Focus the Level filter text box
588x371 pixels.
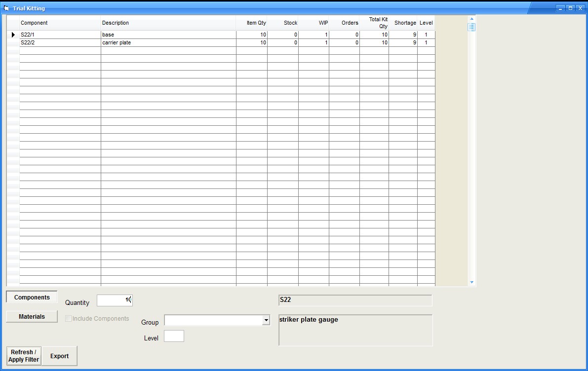[174, 336]
